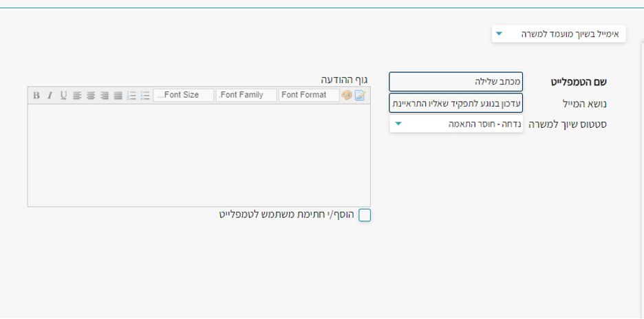Justify the message text
The width and height of the screenshot is (644, 319).
point(118,95)
